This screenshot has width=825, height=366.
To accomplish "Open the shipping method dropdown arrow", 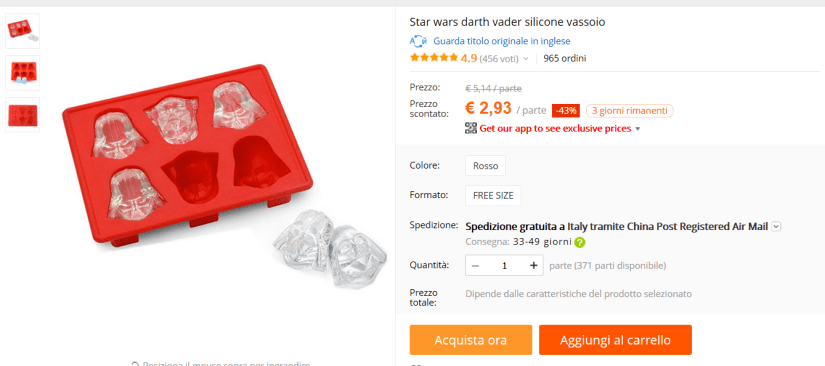I will 777,227.
